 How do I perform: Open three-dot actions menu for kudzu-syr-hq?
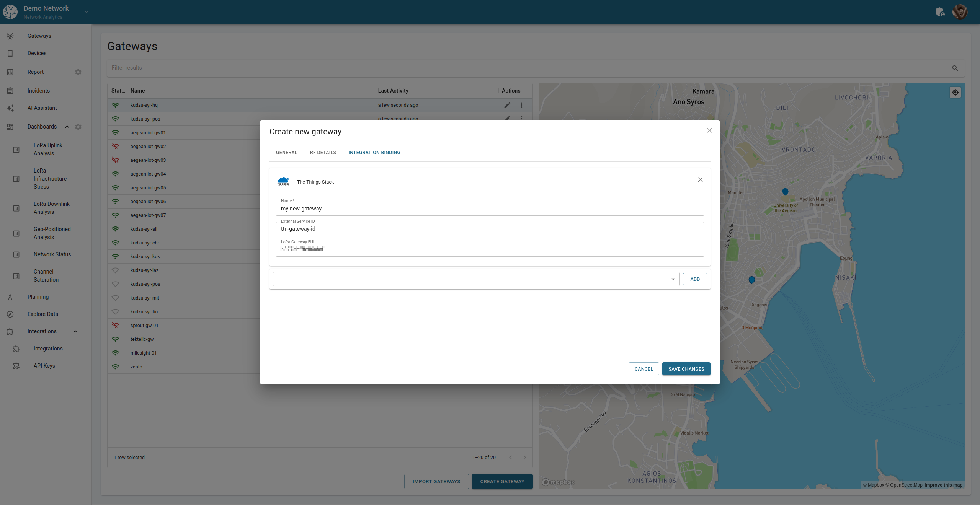coord(521,105)
